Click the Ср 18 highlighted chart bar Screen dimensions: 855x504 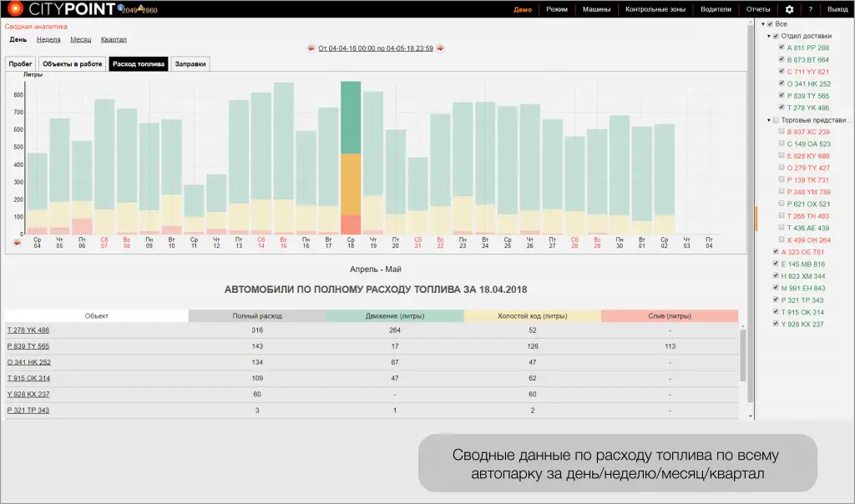click(351, 158)
